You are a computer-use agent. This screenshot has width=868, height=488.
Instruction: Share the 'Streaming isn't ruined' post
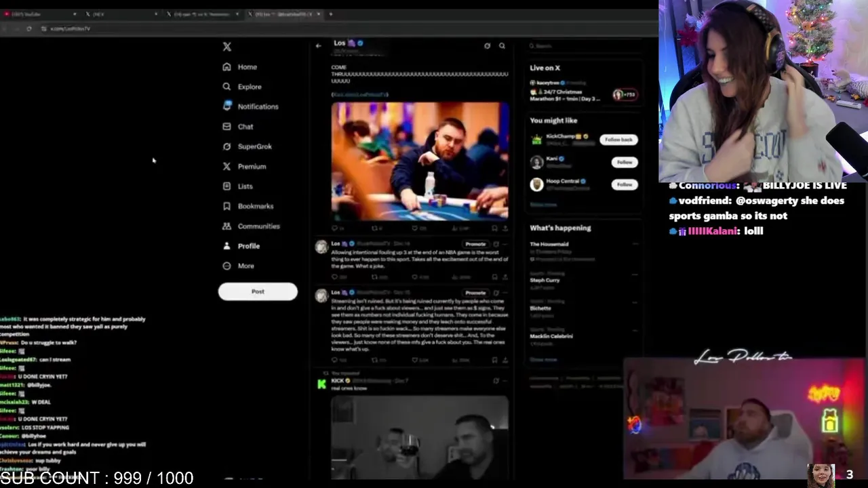pyautogui.click(x=505, y=361)
